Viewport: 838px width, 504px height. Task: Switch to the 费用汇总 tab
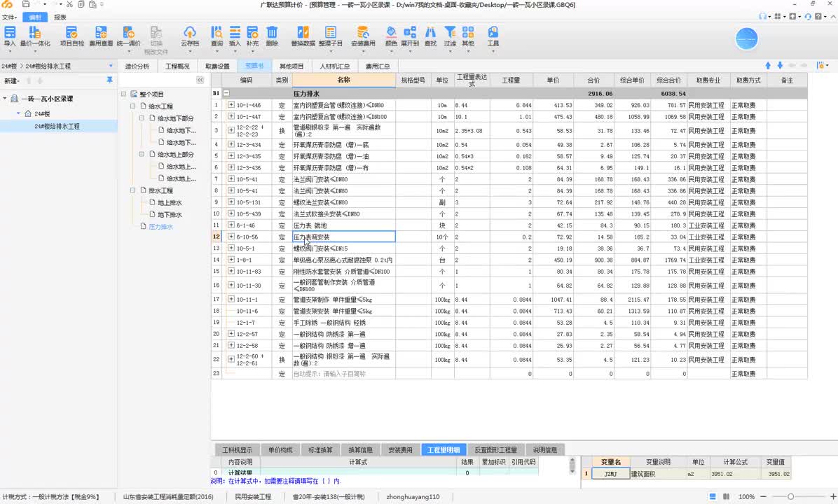click(378, 66)
